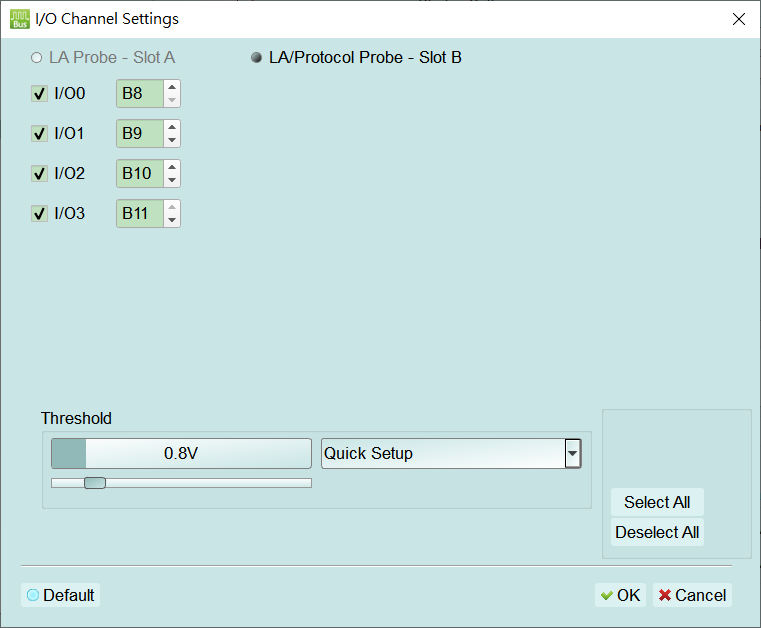Open the Quick Setup dropdown
The image size is (761, 628).
point(451,453)
